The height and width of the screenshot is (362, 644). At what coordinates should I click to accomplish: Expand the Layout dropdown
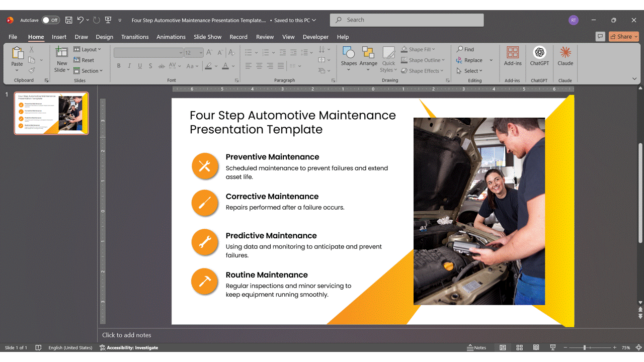click(87, 49)
